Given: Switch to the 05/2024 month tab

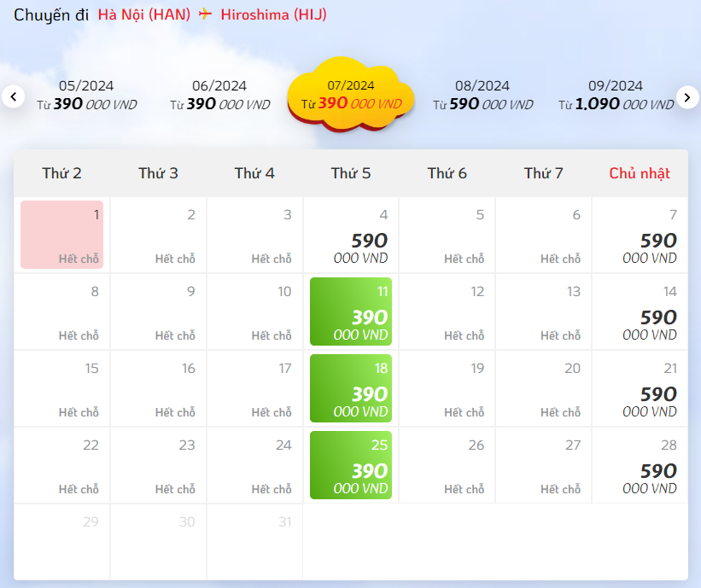Looking at the screenshot, I should pyautogui.click(x=86, y=96).
